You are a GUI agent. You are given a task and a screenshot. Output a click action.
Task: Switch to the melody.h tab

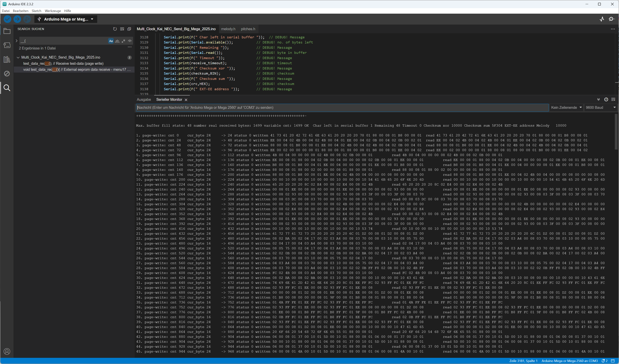pyautogui.click(x=228, y=29)
